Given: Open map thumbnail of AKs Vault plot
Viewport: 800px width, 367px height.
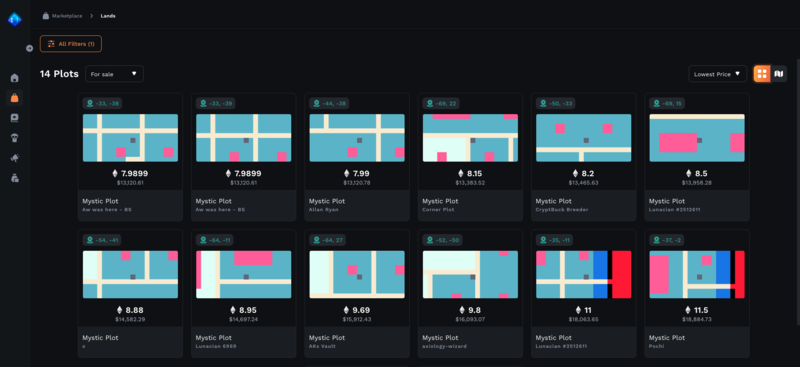Looking at the screenshot, I should pyautogui.click(x=357, y=274).
